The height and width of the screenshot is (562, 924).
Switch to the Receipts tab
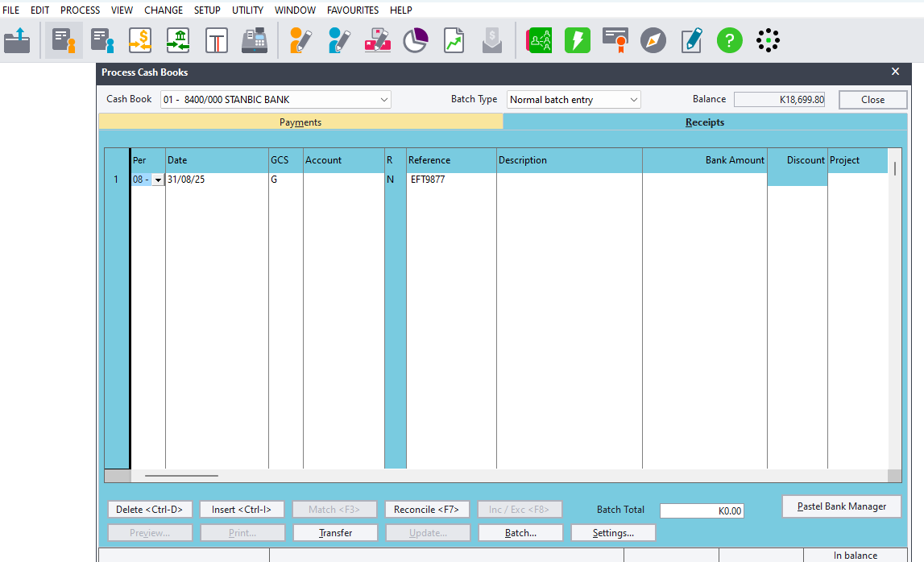click(705, 122)
